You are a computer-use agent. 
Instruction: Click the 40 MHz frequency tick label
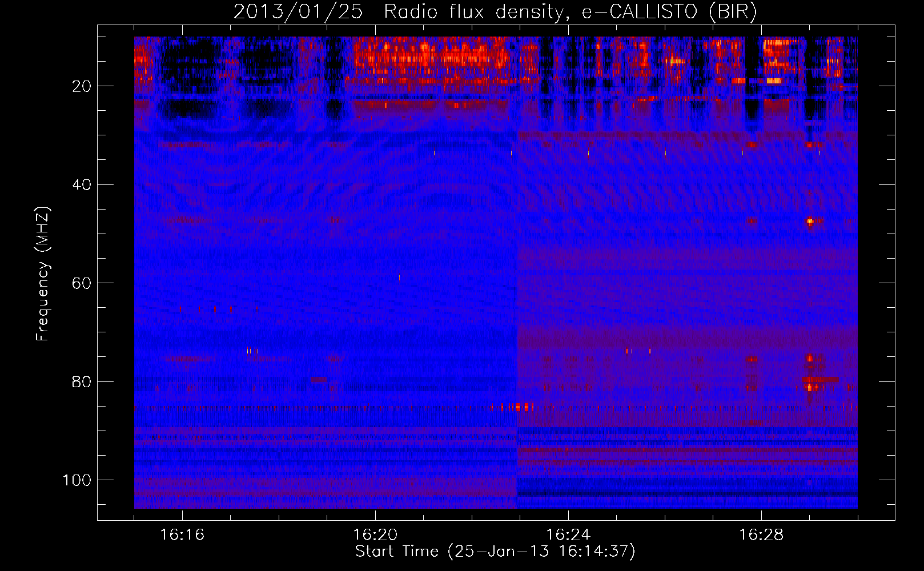[x=82, y=185]
